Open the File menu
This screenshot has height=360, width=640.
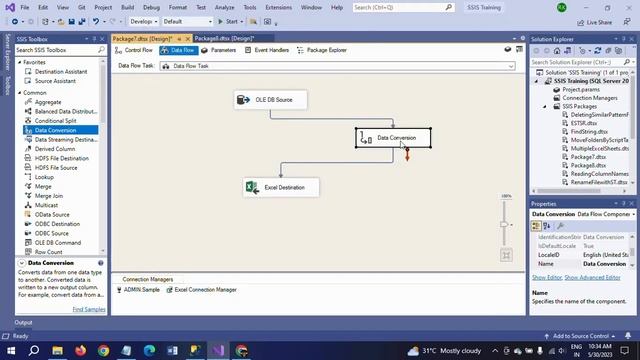pyautogui.click(x=24, y=7)
